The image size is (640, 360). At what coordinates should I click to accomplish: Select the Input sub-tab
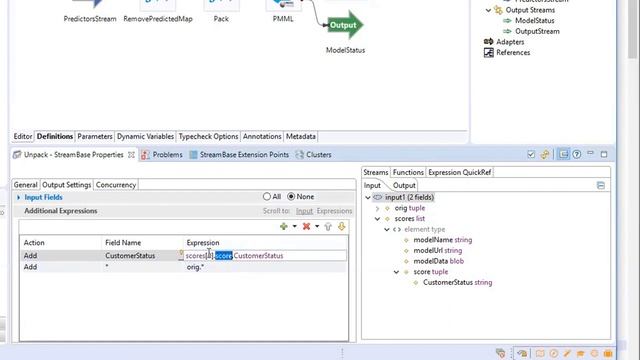pyautogui.click(x=372, y=185)
